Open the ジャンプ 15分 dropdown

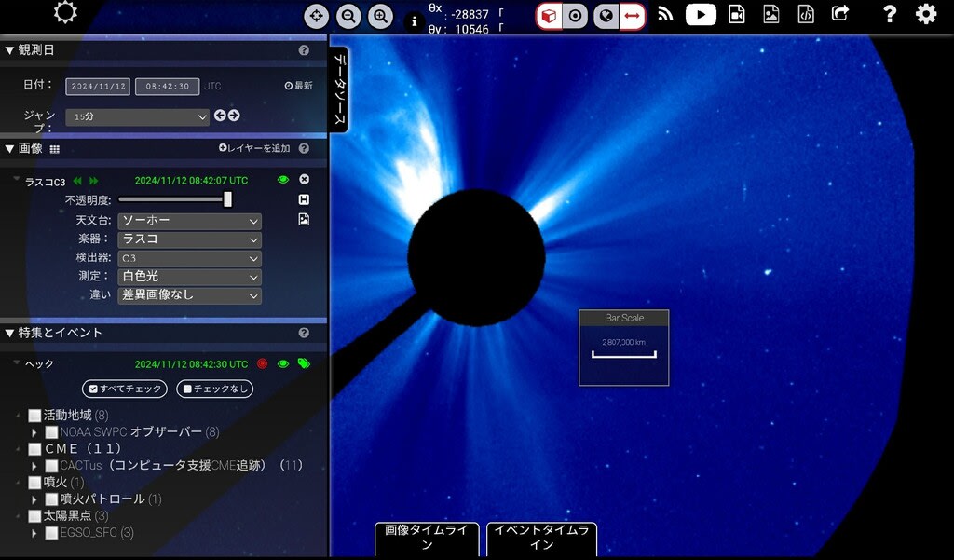coord(138,116)
